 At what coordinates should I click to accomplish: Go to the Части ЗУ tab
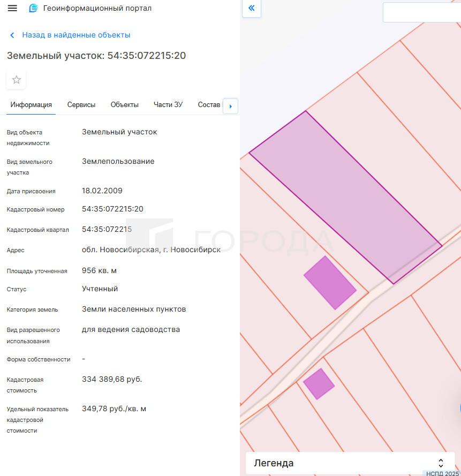[168, 105]
